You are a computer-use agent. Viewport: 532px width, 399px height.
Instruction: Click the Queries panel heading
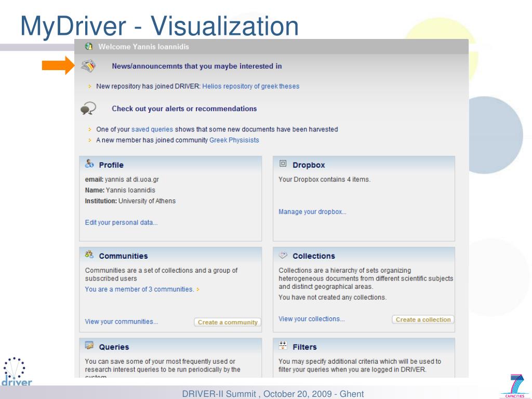[x=114, y=347]
